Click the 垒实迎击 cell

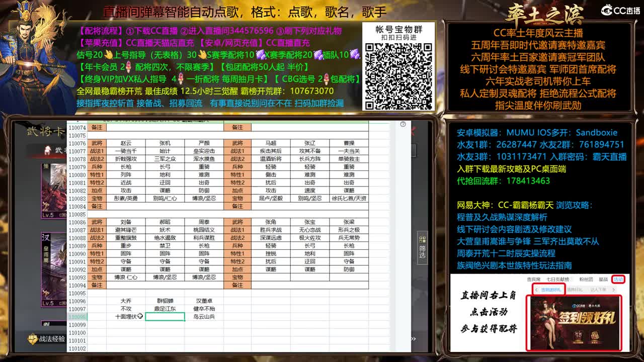coord(204,151)
